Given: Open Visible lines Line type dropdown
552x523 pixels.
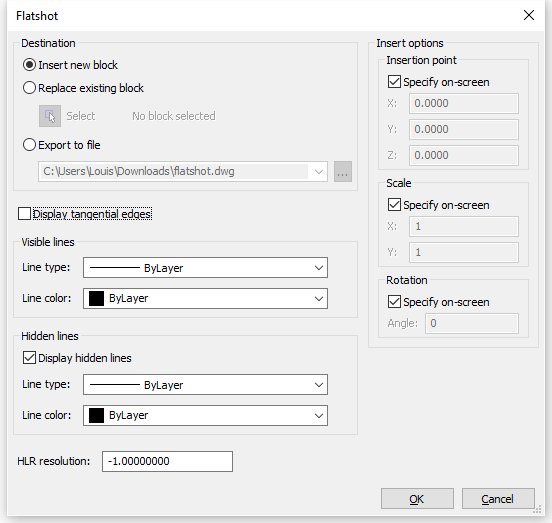Looking at the screenshot, I should click(x=205, y=268).
